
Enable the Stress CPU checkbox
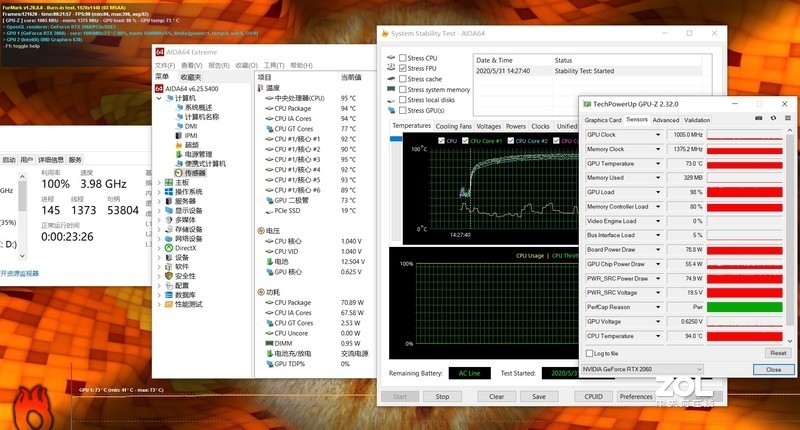tap(402, 58)
